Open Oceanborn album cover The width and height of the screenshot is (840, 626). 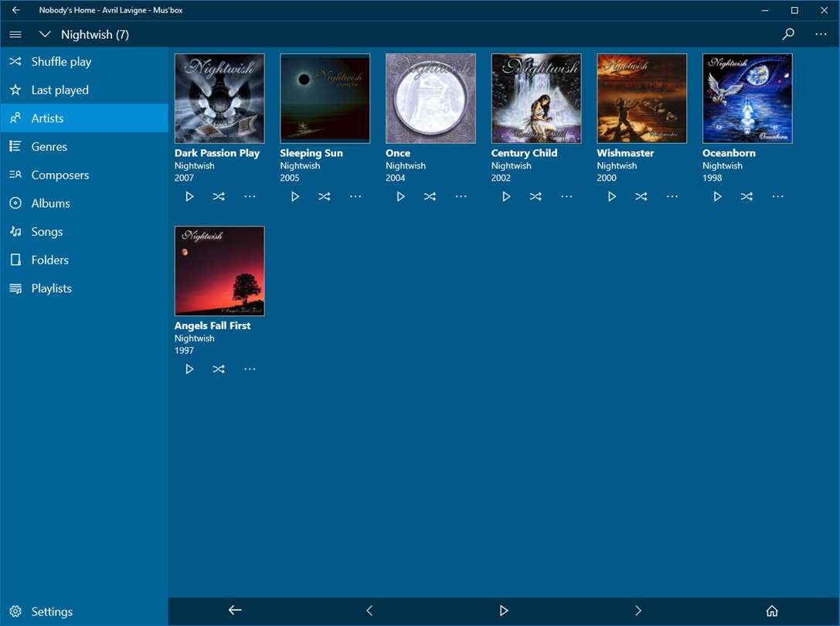click(x=747, y=98)
